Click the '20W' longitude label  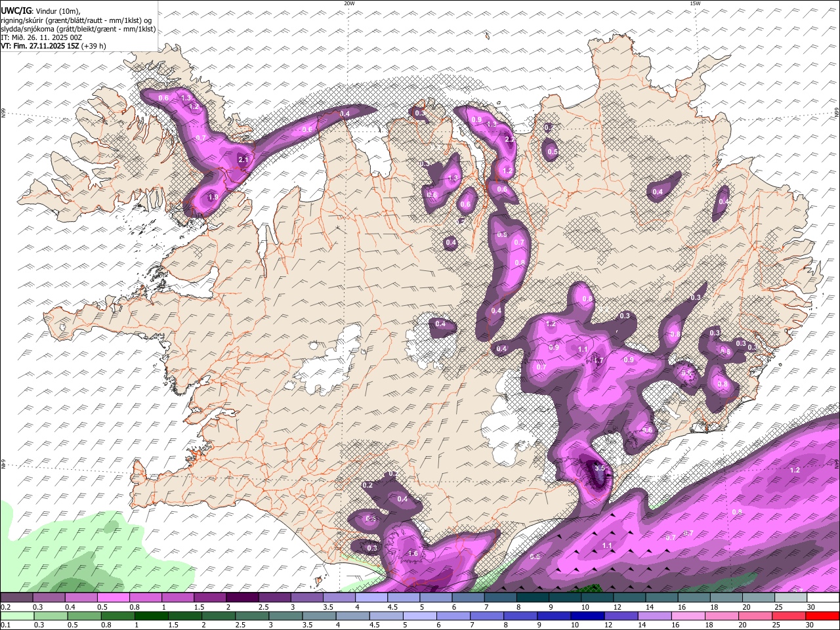tap(349, 3)
